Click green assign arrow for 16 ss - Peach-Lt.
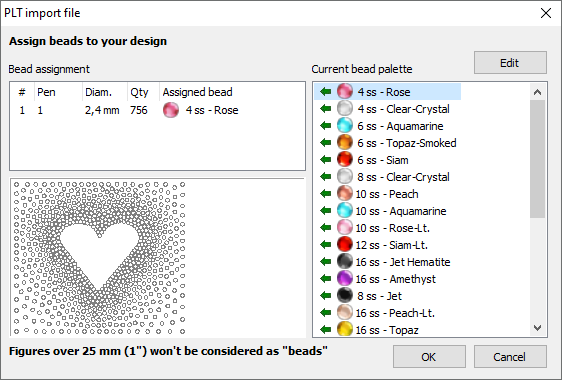The width and height of the screenshot is (562, 380). coord(325,313)
